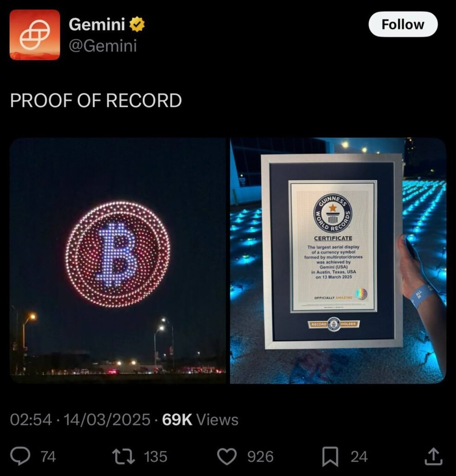Like the post with the heart icon
Screen dimensions: 456x476
click(x=227, y=456)
